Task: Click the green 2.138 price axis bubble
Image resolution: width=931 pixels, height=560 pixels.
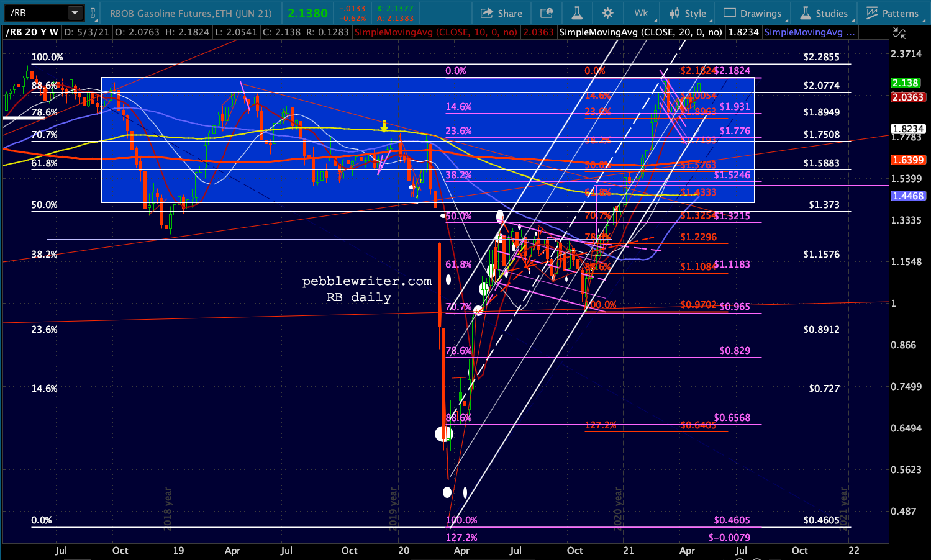Action: tap(905, 83)
